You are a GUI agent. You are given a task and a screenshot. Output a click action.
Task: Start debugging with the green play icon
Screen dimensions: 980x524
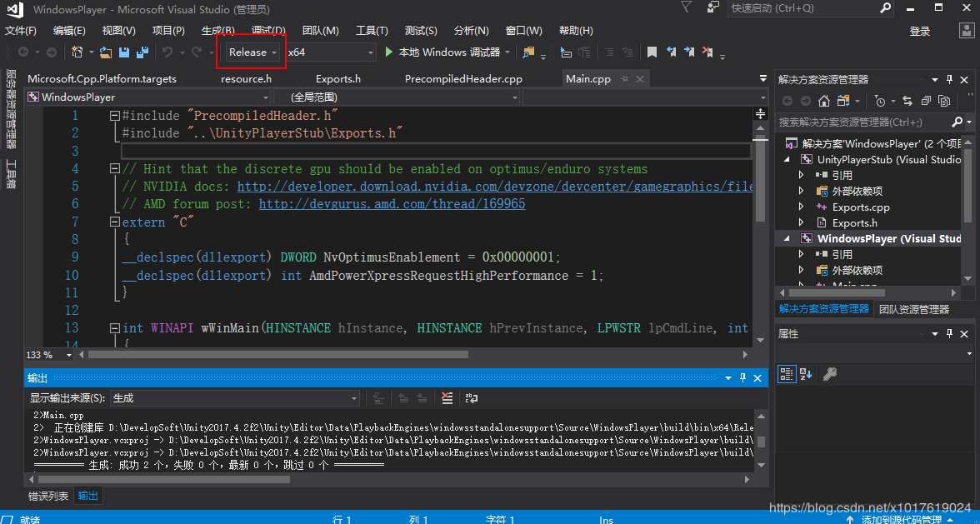coord(388,52)
